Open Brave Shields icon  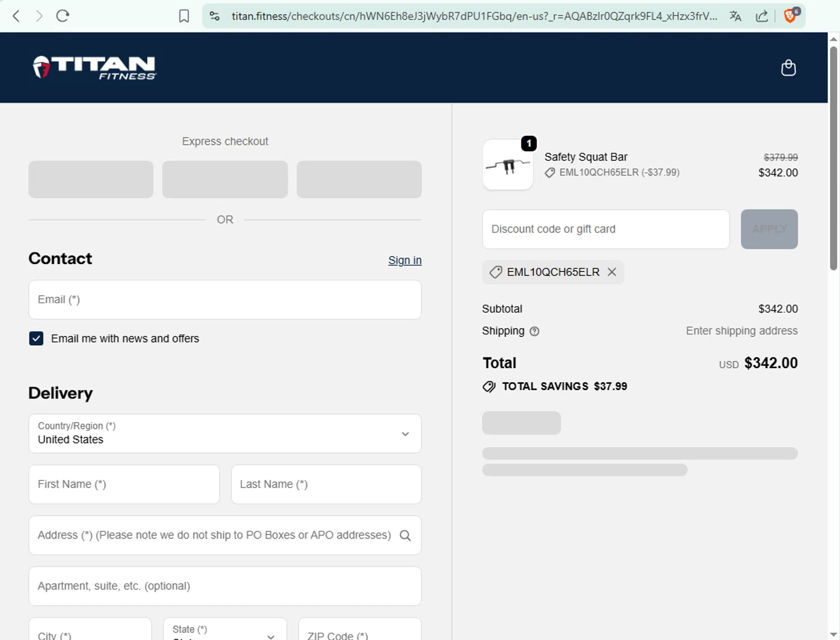click(791, 15)
